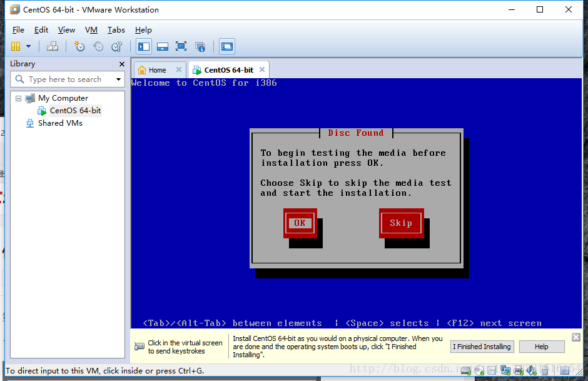Click the message log status icon
Image resolution: width=588 pixels, height=381 pixels.
click(565, 370)
